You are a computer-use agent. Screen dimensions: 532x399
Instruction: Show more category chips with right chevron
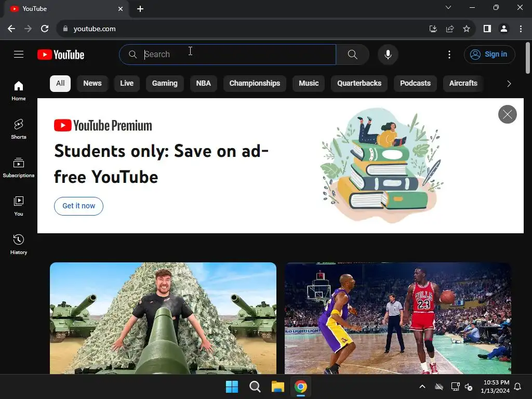tap(509, 84)
